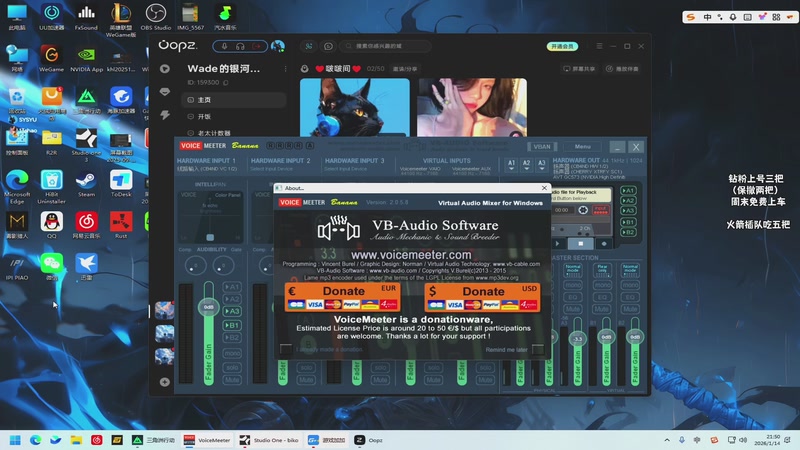Screen dimensions: 800x450
Task: Open Voicemeeter Menu button
Action: point(583,147)
